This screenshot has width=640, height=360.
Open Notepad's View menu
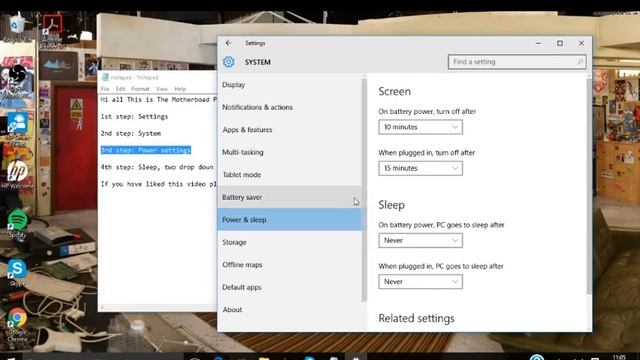(162, 89)
